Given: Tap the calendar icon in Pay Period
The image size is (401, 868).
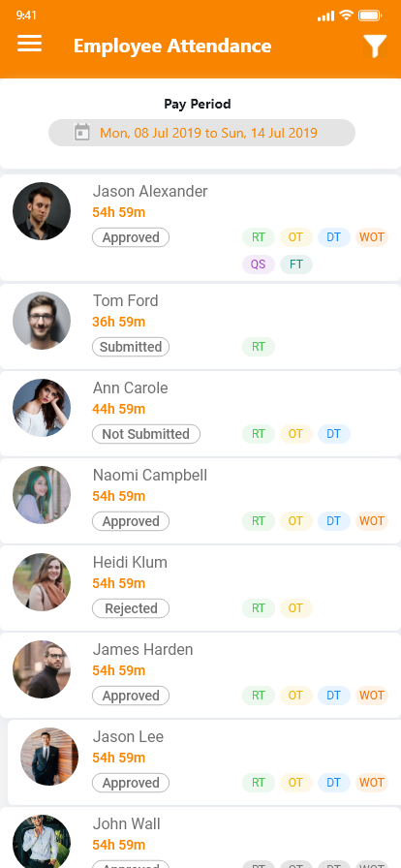Looking at the screenshot, I should pyautogui.click(x=82, y=133).
